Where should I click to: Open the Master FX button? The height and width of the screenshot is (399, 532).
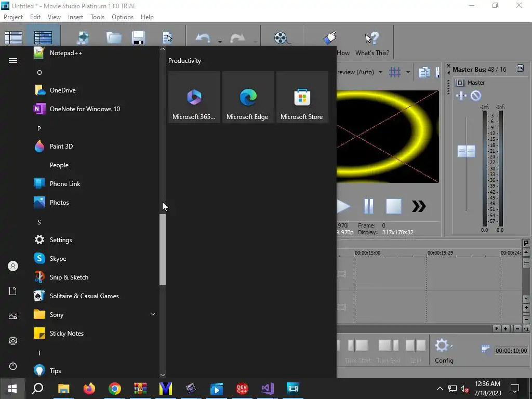coord(460,83)
